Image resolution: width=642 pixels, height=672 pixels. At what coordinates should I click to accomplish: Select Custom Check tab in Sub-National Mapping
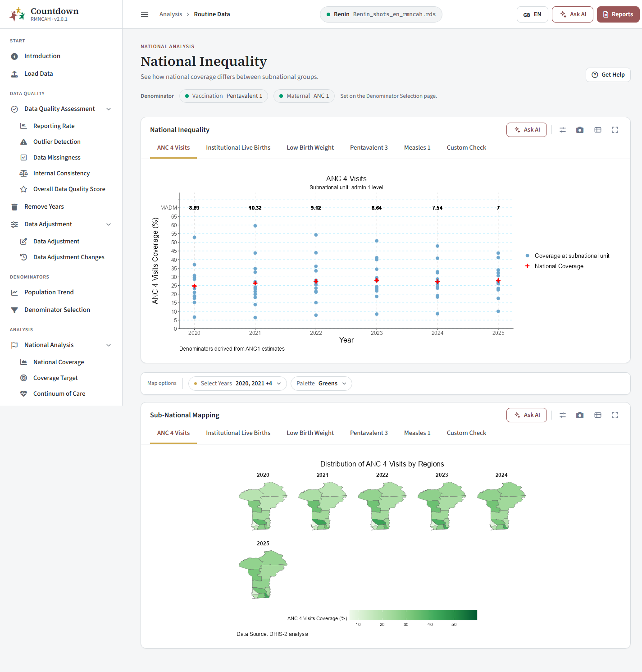[466, 433]
